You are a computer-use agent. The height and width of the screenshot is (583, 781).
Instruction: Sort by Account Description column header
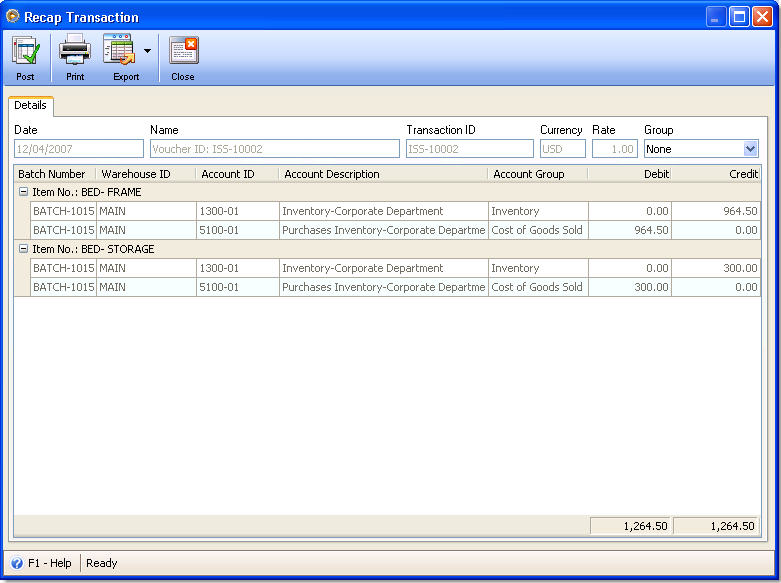coord(383,174)
